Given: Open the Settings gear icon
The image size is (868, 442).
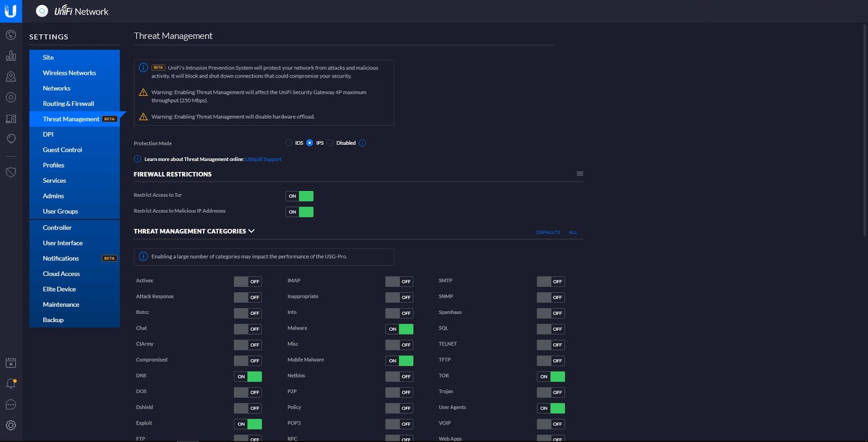Looking at the screenshot, I should (x=11, y=425).
